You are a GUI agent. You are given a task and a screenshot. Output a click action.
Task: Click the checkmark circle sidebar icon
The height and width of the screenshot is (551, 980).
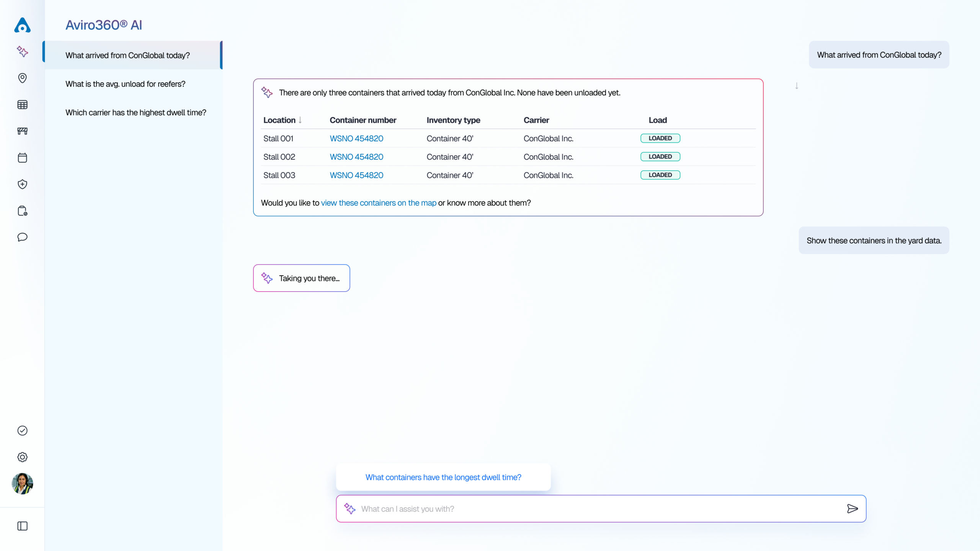click(22, 430)
